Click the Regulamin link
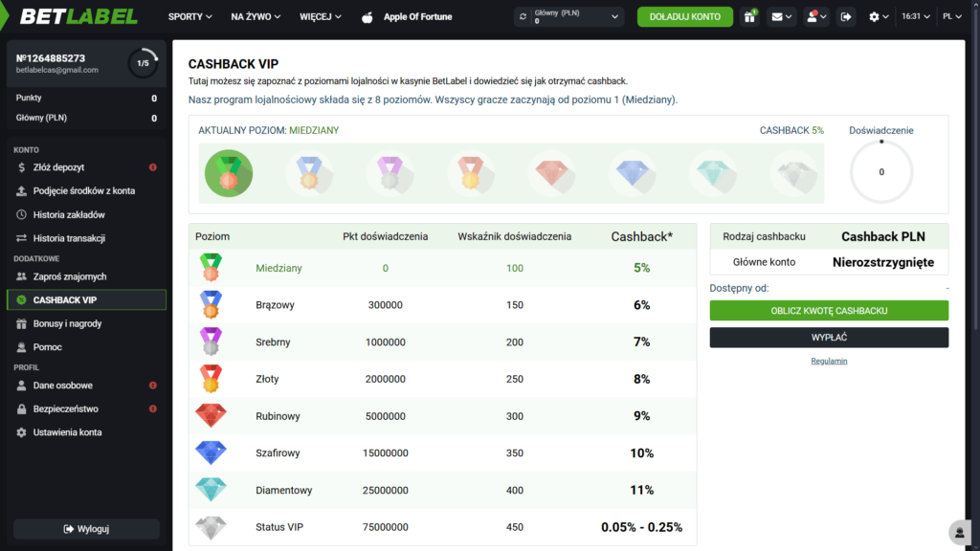The height and width of the screenshot is (551, 980). point(829,361)
